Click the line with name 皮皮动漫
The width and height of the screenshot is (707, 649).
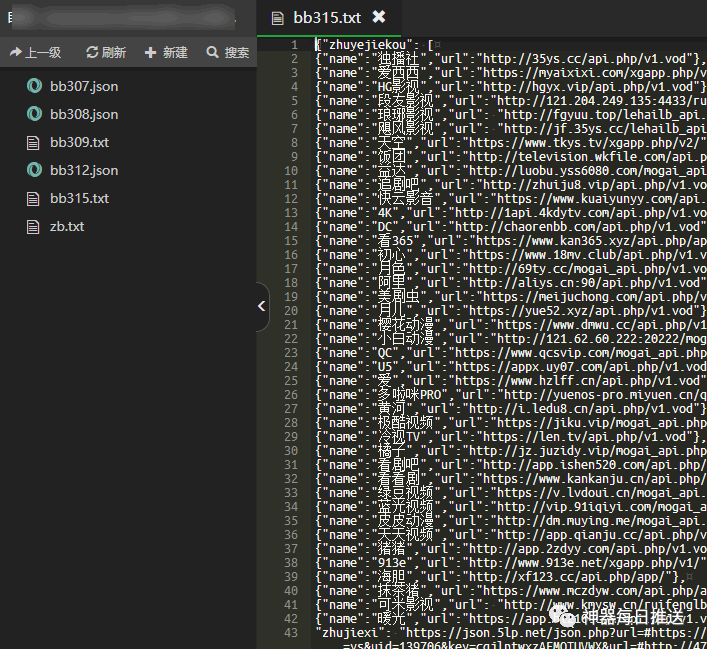pos(510,520)
